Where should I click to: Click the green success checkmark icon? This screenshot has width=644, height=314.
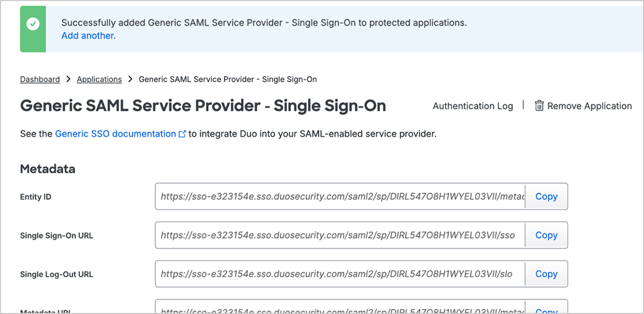coord(33,24)
